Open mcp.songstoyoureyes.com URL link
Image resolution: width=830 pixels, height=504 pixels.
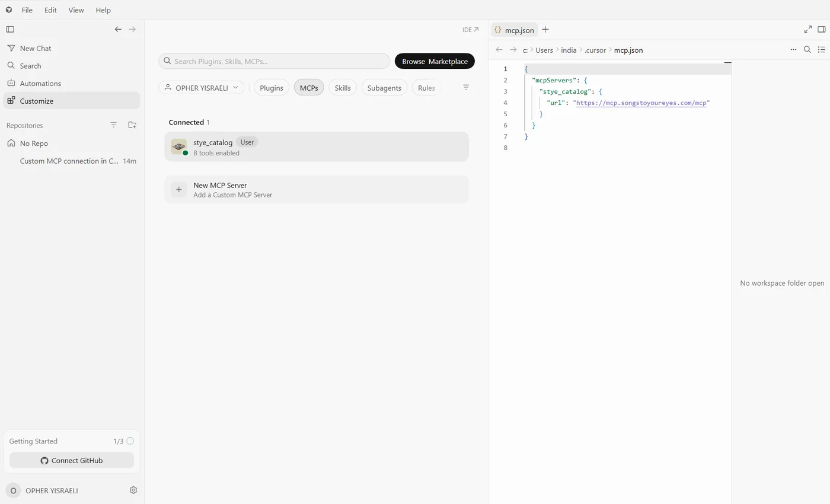(x=641, y=103)
